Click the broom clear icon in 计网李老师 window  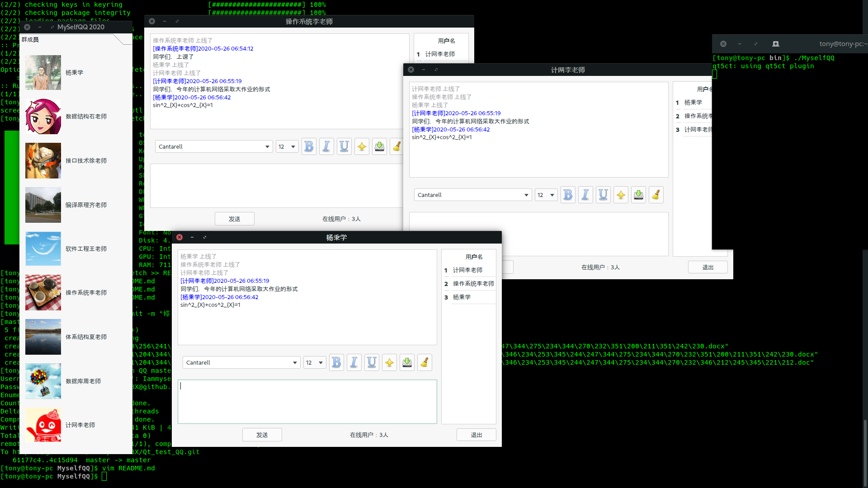click(x=656, y=195)
